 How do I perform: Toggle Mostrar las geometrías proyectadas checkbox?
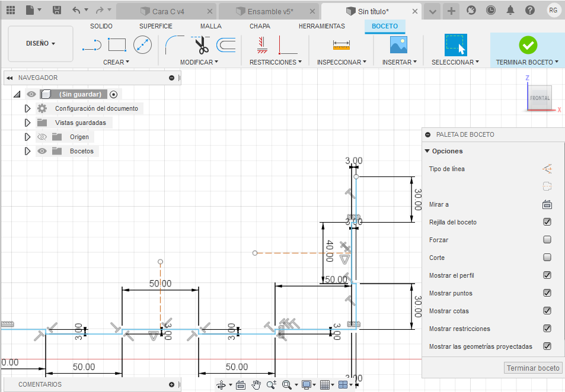coord(547,346)
